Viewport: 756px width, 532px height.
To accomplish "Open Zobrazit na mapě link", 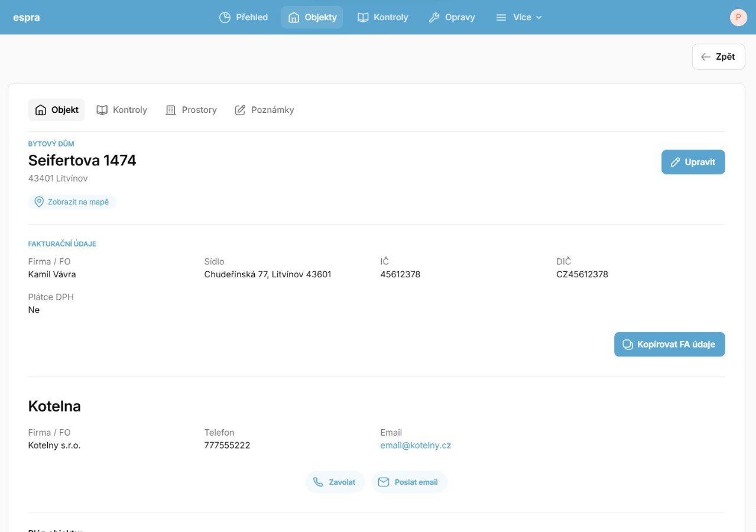I will click(x=72, y=202).
